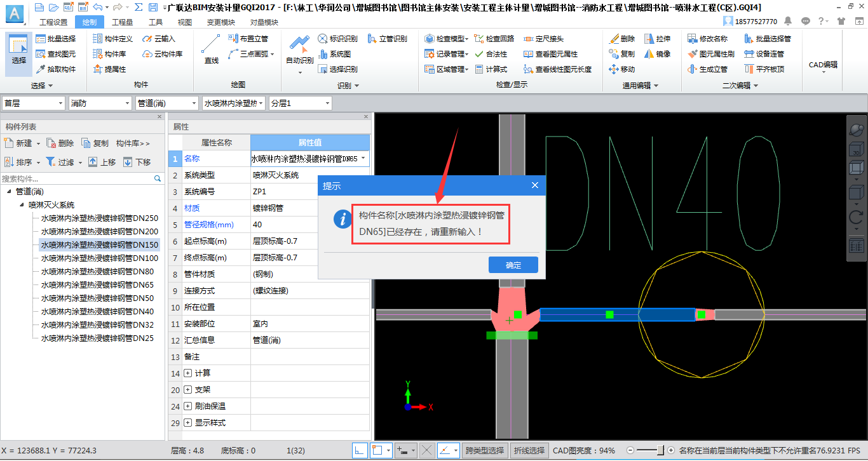The image size is (868, 461).
Task: Open the 构件库 component library
Action: tap(109, 54)
